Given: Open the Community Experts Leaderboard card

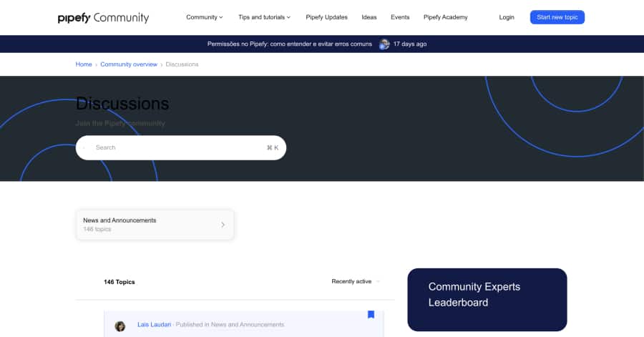Looking at the screenshot, I should click(487, 300).
